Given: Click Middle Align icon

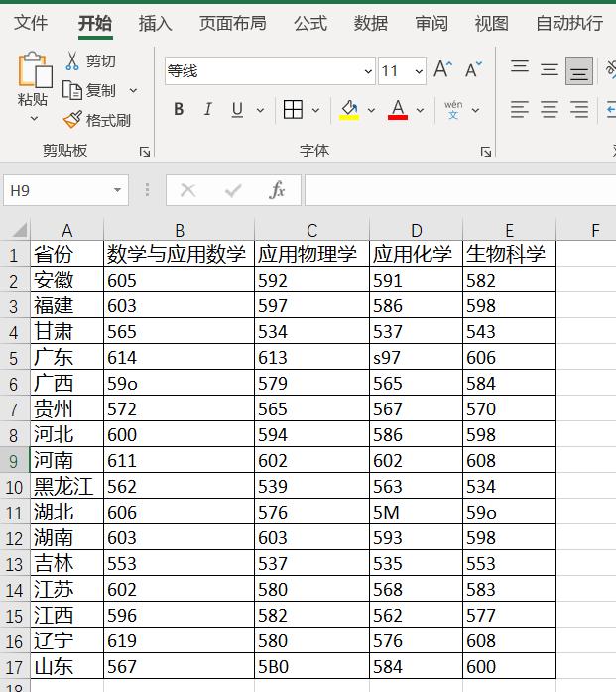Looking at the screenshot, I should 550,69.
